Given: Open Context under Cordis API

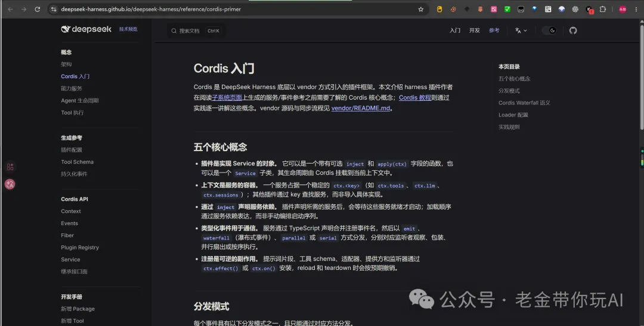Looking at the screenshot, I should tap(71, 211).
